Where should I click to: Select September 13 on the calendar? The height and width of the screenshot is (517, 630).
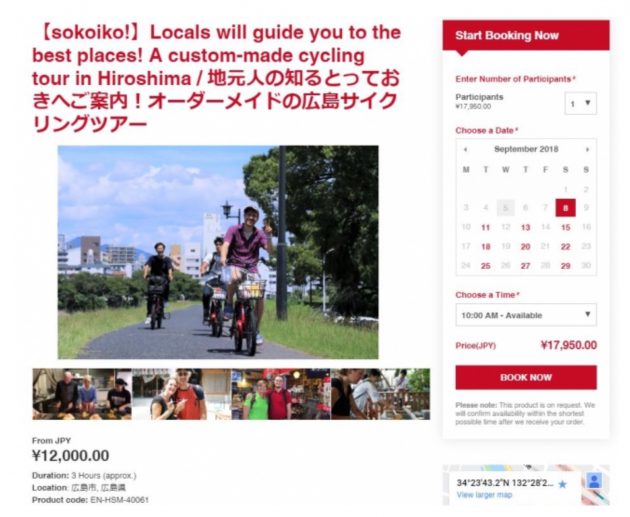click(x=526, y=227)
